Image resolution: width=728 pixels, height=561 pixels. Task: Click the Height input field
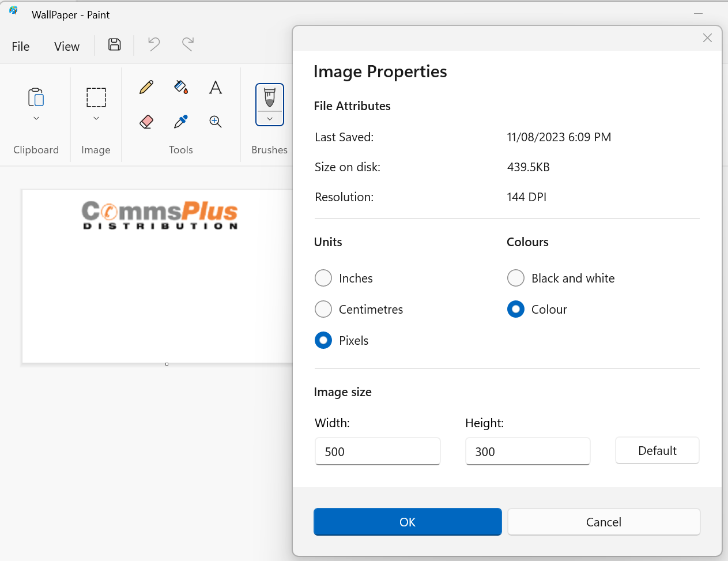527,451
